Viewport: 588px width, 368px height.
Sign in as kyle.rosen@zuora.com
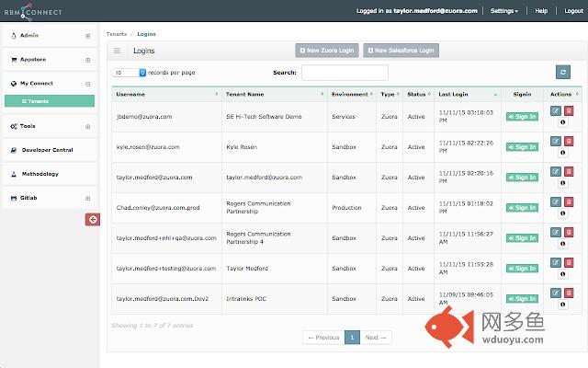click(x=522, y=147)
